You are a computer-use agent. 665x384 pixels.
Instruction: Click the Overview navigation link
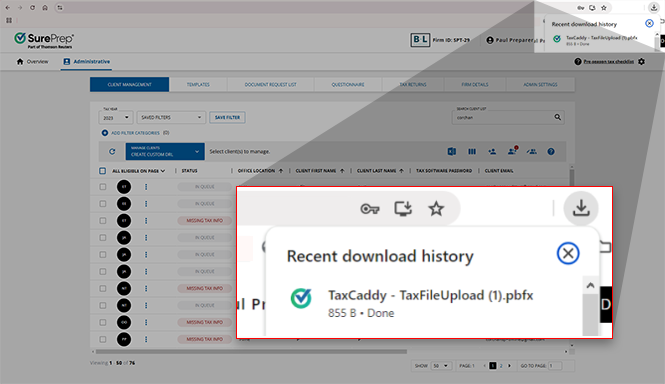tap(37, 62)
